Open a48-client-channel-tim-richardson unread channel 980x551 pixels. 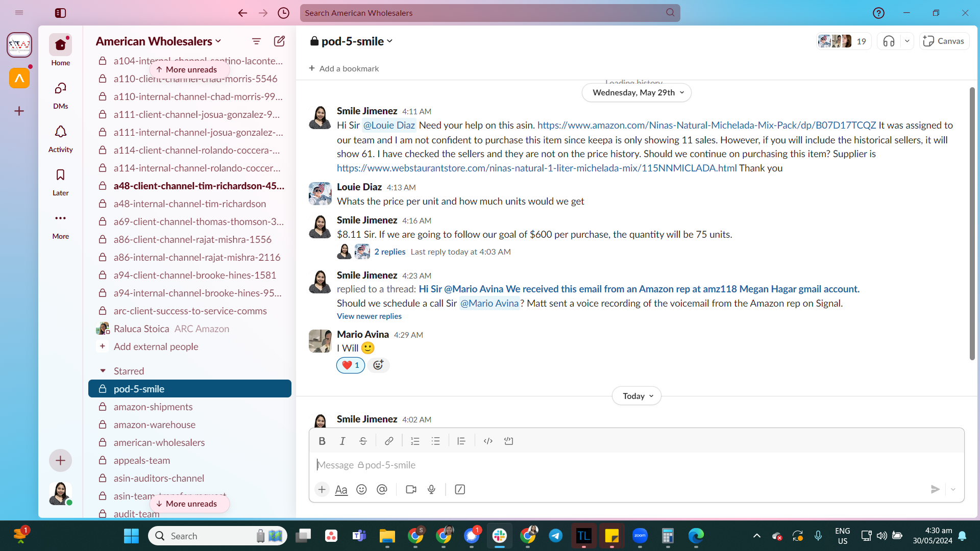pyautogui.click(x=190, y=186)
